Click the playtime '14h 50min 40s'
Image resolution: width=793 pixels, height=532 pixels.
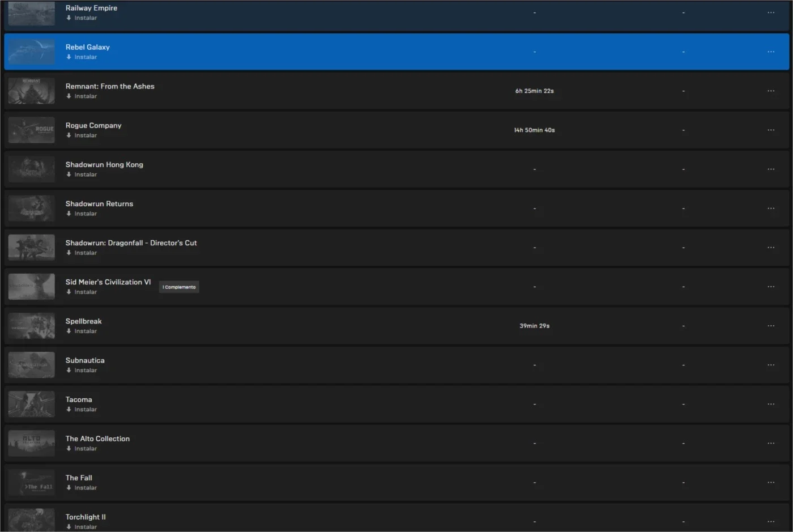click(535, 130)
